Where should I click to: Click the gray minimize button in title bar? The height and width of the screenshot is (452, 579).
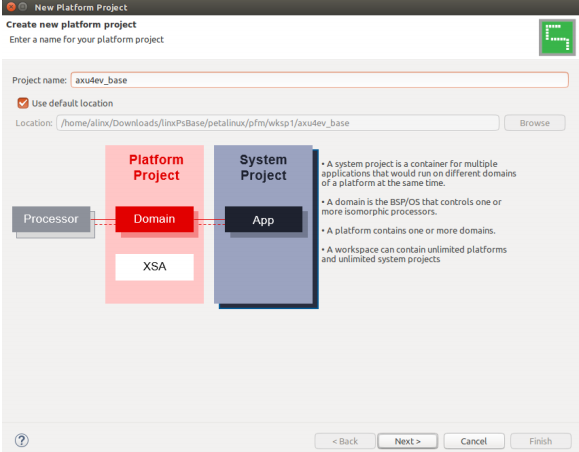point(23,7)
